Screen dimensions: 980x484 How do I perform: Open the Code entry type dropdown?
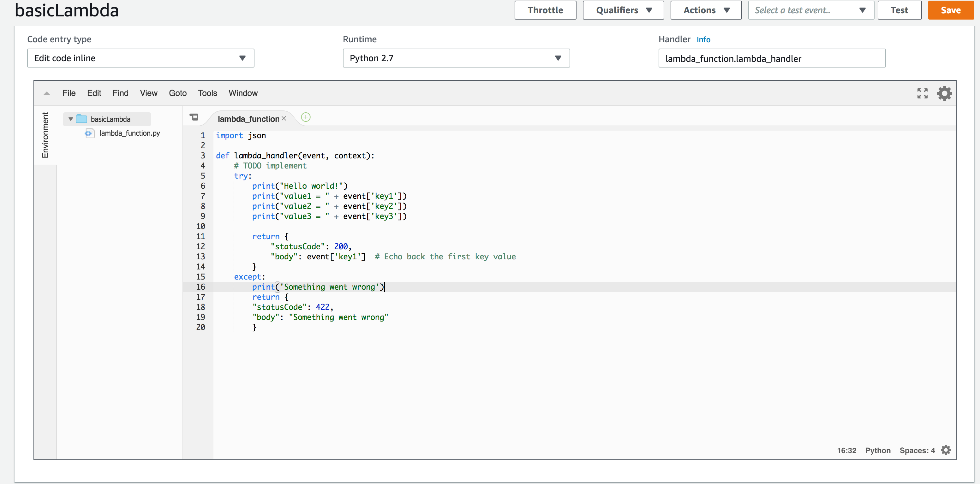pyautogui.click(x=140, y=58)
